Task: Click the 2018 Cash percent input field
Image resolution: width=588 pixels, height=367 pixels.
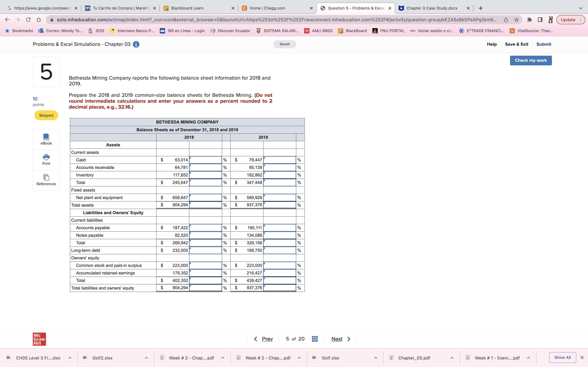Action: pos(205,160)
